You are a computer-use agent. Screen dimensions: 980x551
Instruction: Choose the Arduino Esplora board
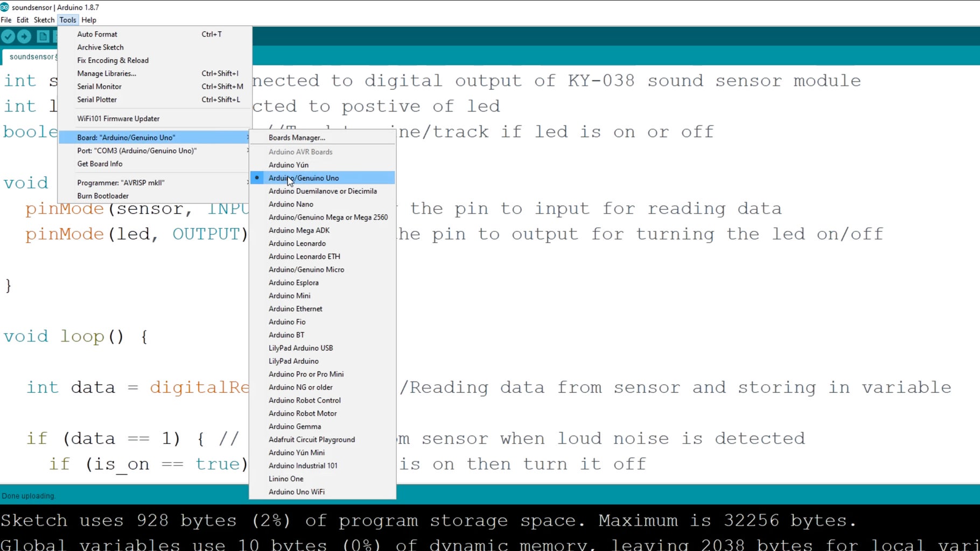click(x=323, y=282)
